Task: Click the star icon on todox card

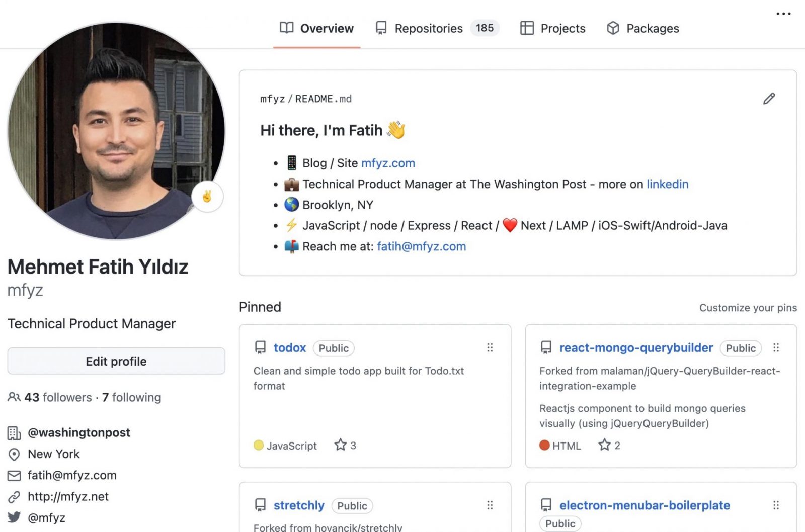Action: (341, 445)
